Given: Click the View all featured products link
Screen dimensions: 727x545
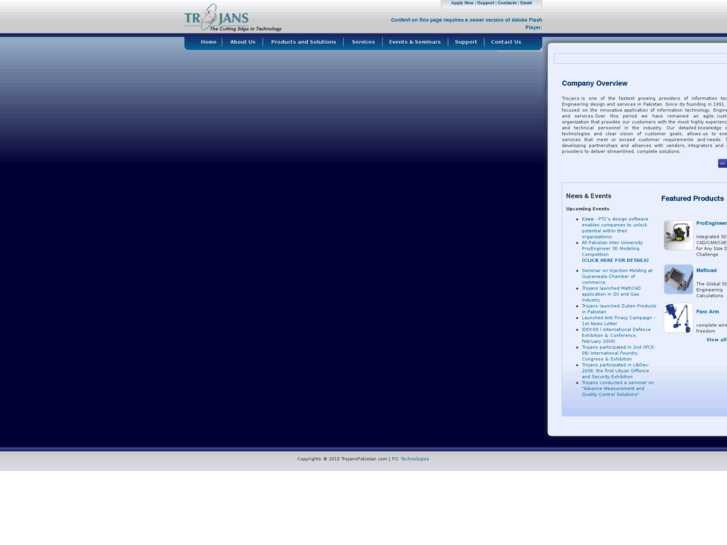Looking at the screenshot, I should point(716,340).
